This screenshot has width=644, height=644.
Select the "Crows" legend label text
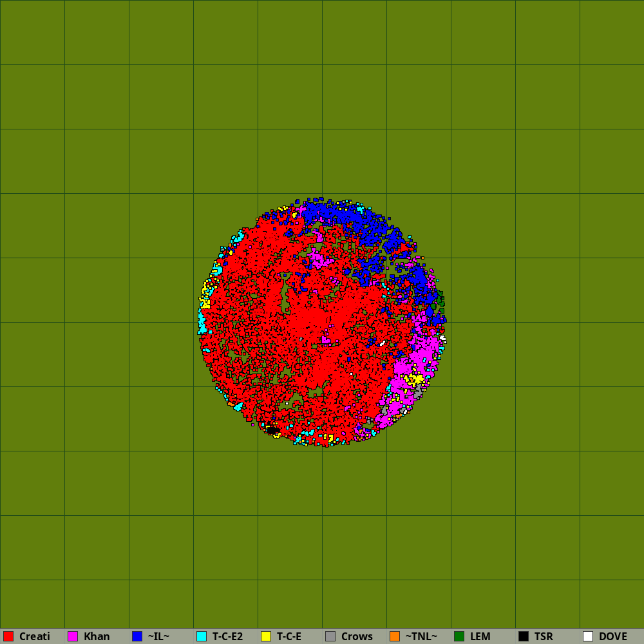357,636
